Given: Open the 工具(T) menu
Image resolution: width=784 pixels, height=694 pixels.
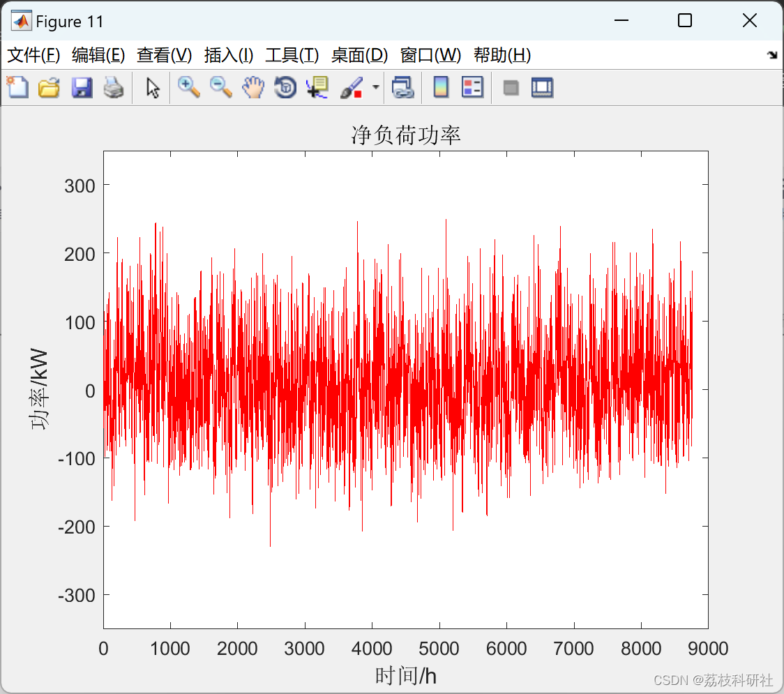Looking at the screenshot, I should 292,55.
